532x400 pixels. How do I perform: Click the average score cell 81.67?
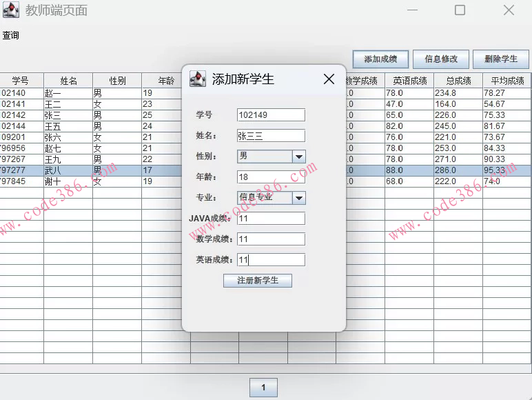click(x=507, y=126)
